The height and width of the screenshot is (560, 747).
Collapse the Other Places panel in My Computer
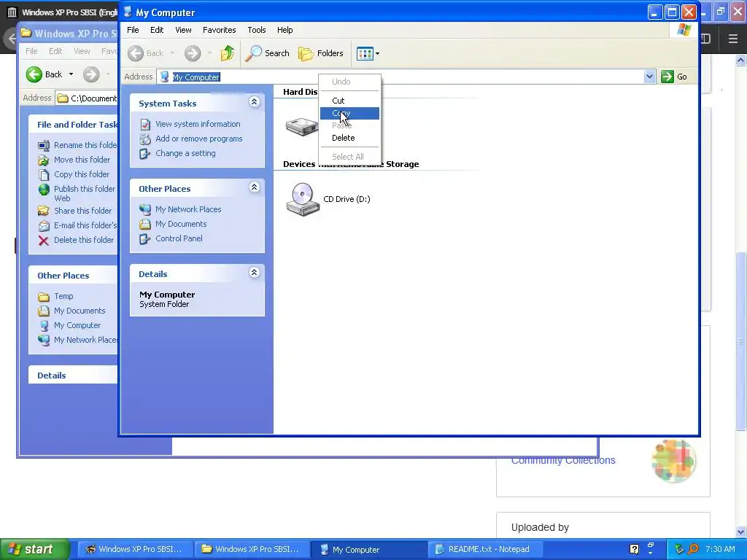(x=255, y=187)
